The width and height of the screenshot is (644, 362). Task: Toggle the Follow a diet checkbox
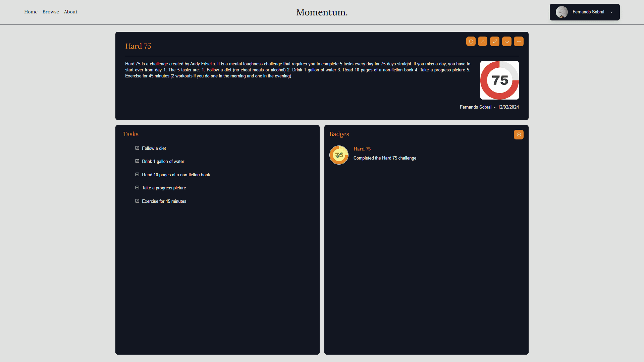(x=137, y=148)
